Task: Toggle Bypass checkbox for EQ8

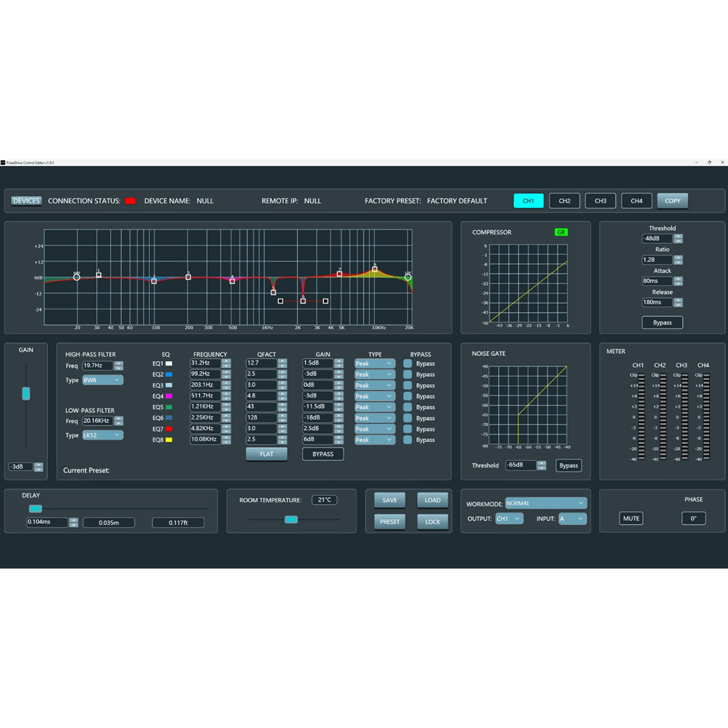Action: tap(408, 440)
